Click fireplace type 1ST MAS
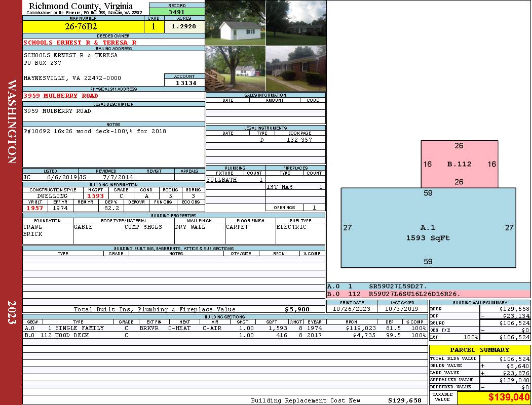The image size is (532, 405). (x=280, y=187)
